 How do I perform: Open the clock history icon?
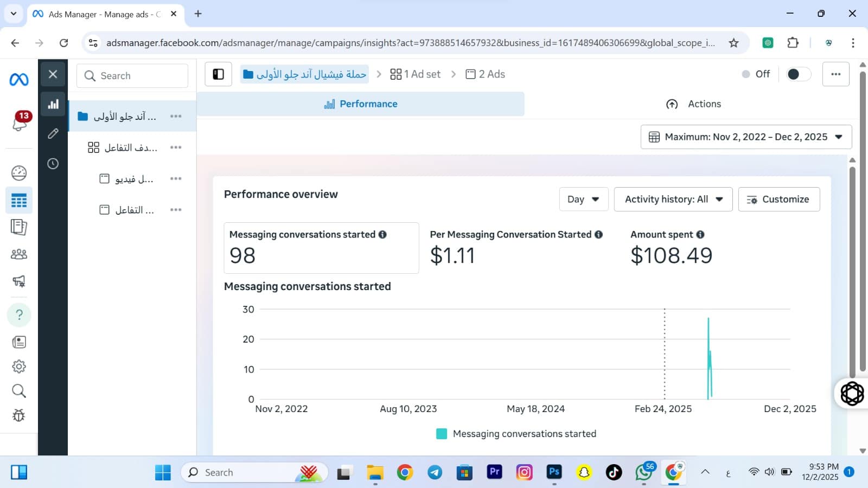[x=53, y=164]
